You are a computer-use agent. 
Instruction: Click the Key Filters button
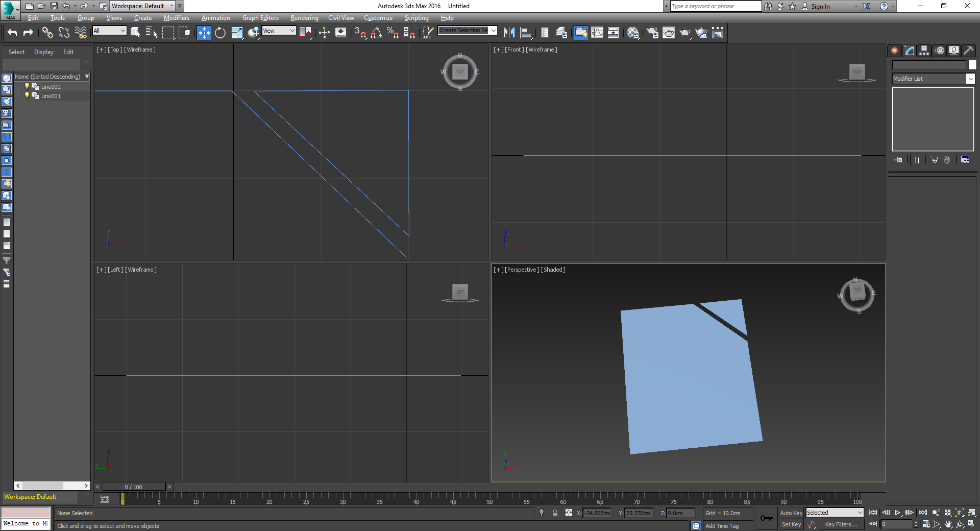click(x=841, y=524)
